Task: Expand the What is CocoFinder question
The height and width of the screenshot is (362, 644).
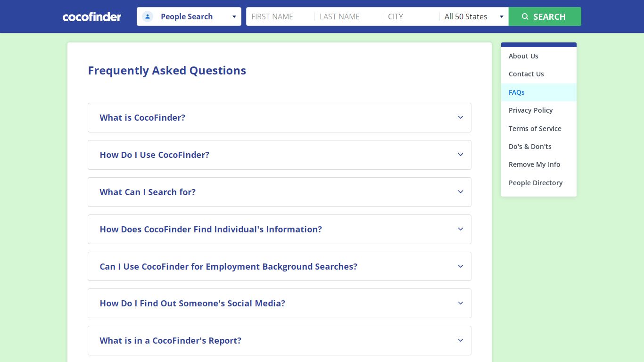Action: pos(280,117)
